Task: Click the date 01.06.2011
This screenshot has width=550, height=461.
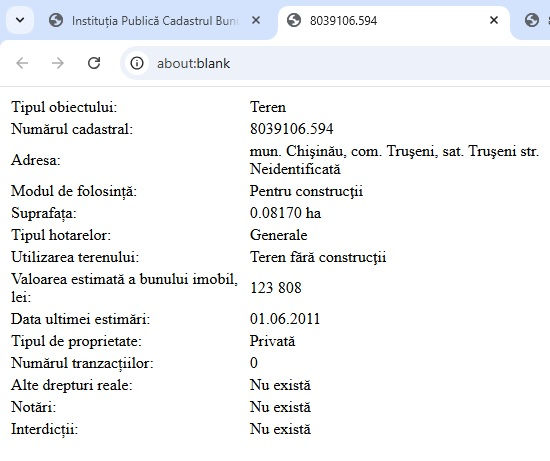Action: pos(285,319)
